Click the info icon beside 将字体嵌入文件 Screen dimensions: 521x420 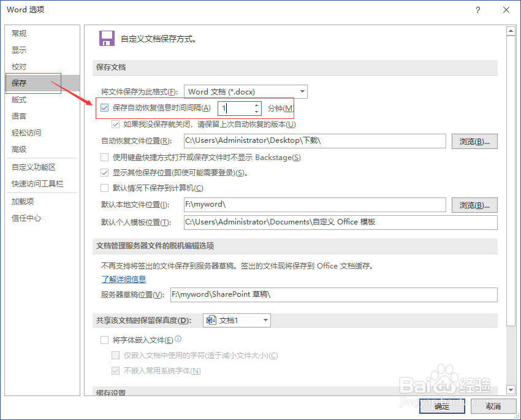pos(178,339)
